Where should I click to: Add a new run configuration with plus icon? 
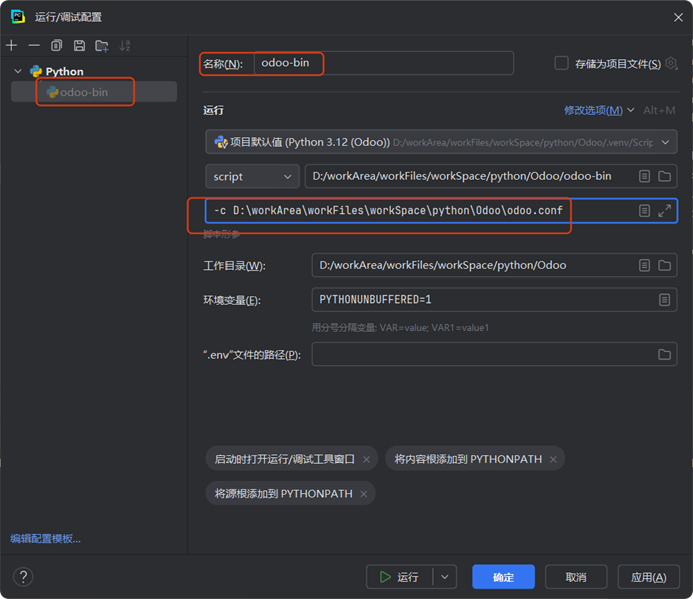coord(11,45)
